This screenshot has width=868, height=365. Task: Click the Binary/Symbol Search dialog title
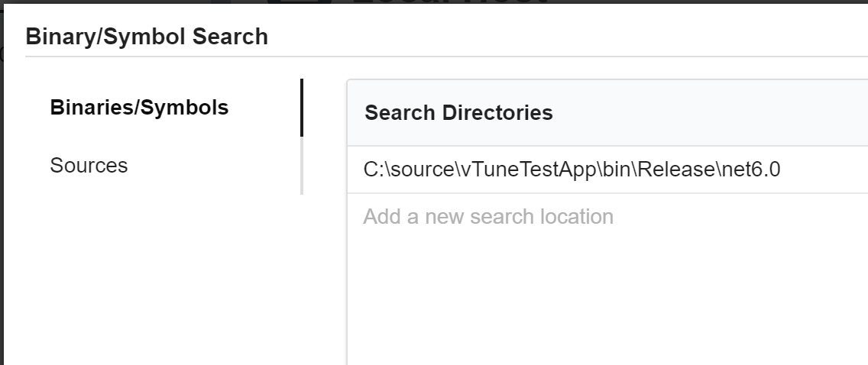point(147,36)
